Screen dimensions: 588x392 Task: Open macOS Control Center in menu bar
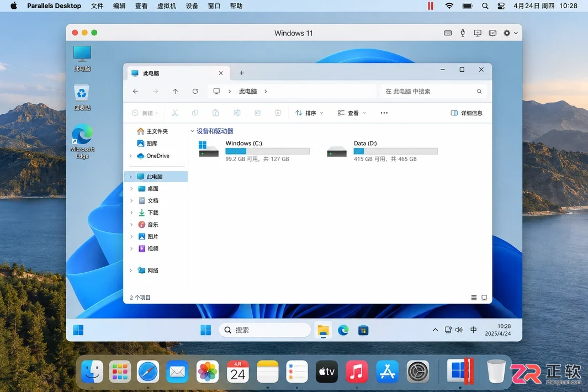pos(501,6)
